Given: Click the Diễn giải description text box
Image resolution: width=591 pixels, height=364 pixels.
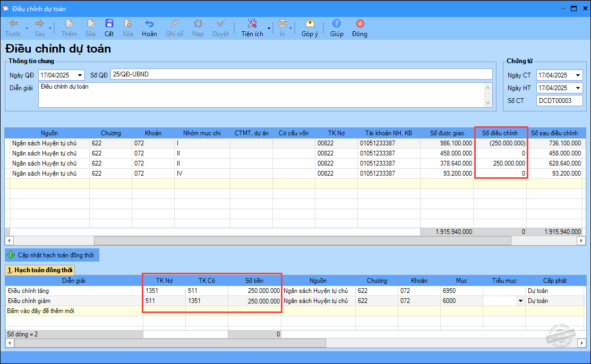Looking at the screenshot, I should [260, 94].
